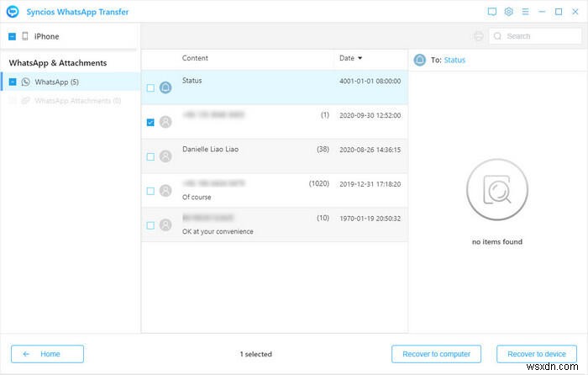Click the date 2019-12-31 17:18:20

click(x=370, y=184)
